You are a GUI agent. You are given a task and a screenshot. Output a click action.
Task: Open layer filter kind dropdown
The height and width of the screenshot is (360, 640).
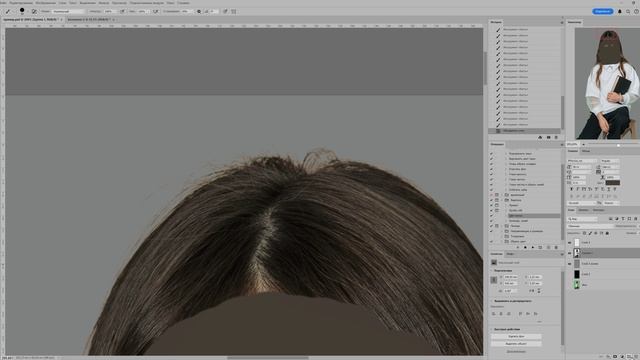[x=582, y=219]
